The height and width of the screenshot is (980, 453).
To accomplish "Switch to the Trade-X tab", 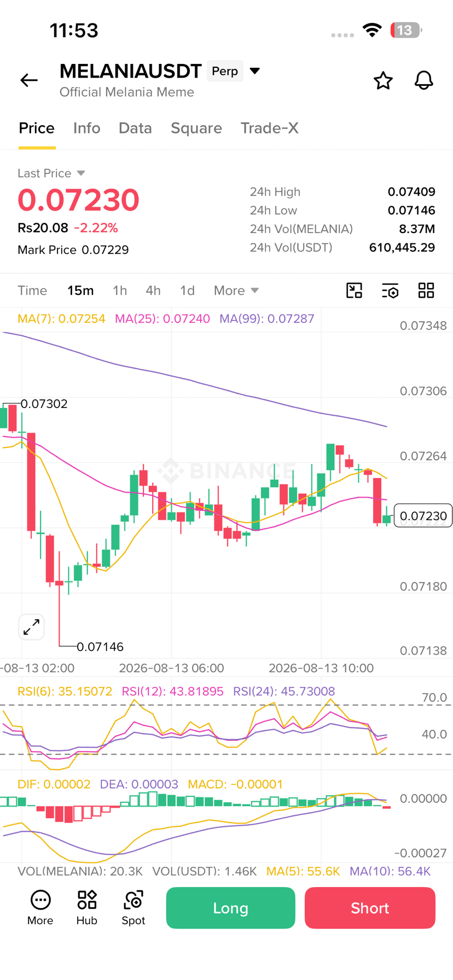I will click(x=270, y=128).
